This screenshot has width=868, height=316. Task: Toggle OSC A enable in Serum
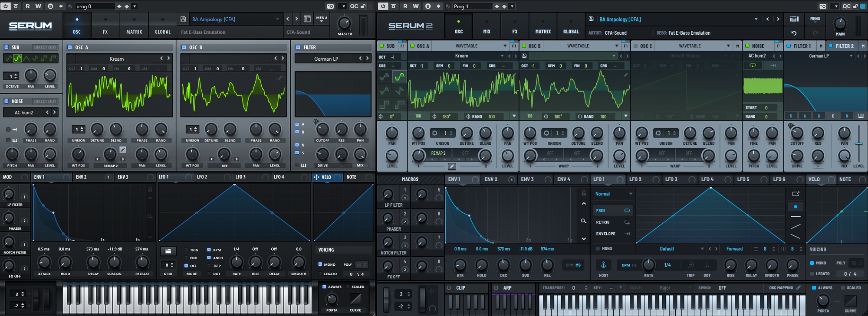(x=70, y=47)
